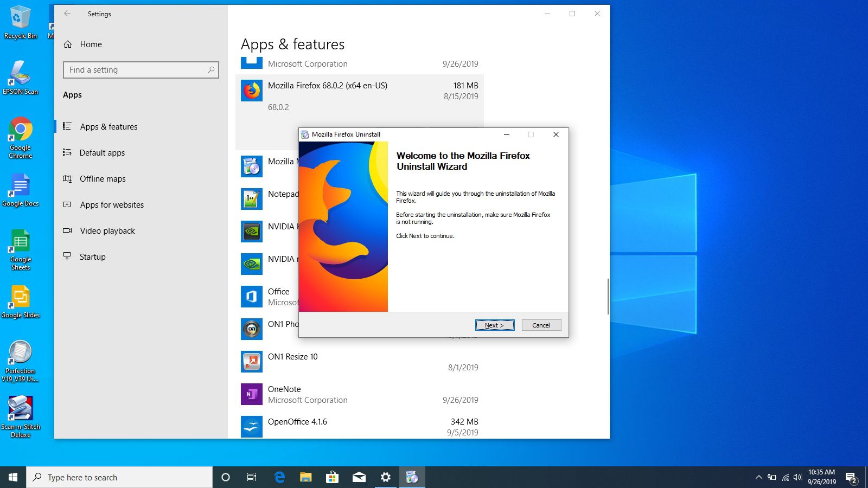The width and height of the screenshot is (868, 488).
Task: Launch Microsoft Edge from the taskbar
Action: point(279,477)
